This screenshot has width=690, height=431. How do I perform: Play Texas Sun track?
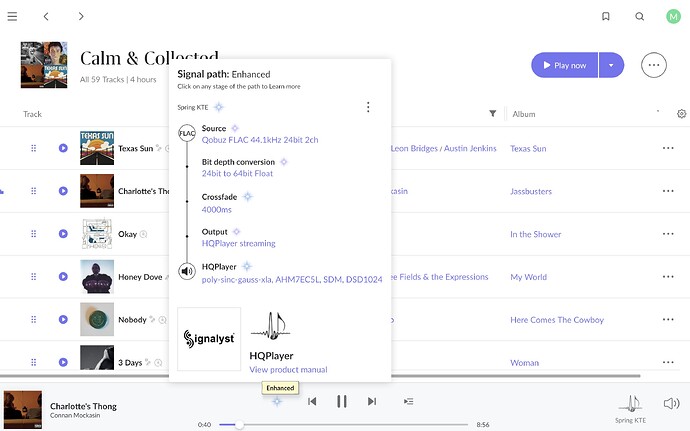(x=63, y=148)
